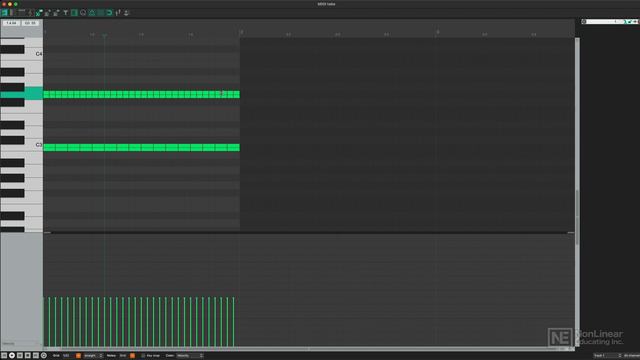Click the first velocity bar in the lane
This screenshot has height=360, width=640.
click(44, 322)
